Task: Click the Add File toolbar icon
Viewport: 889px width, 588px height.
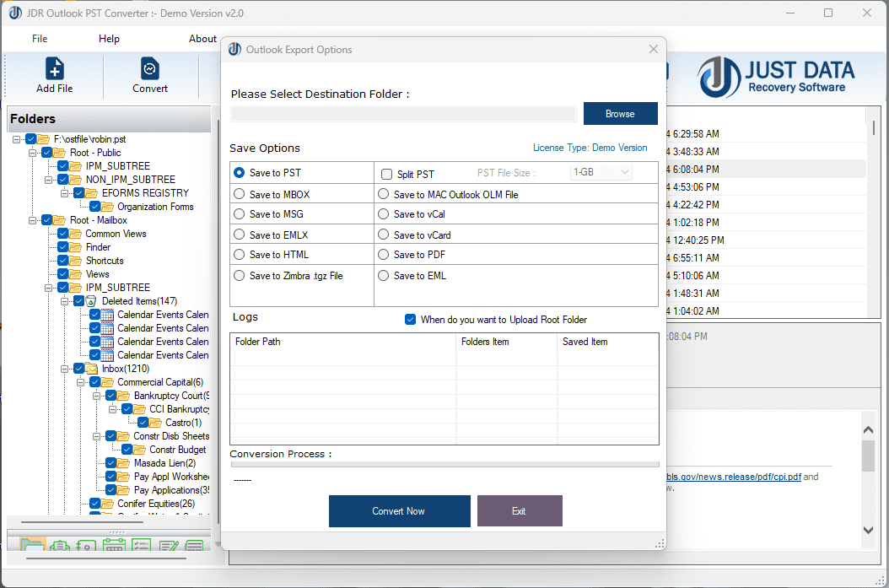Action: 53,76
